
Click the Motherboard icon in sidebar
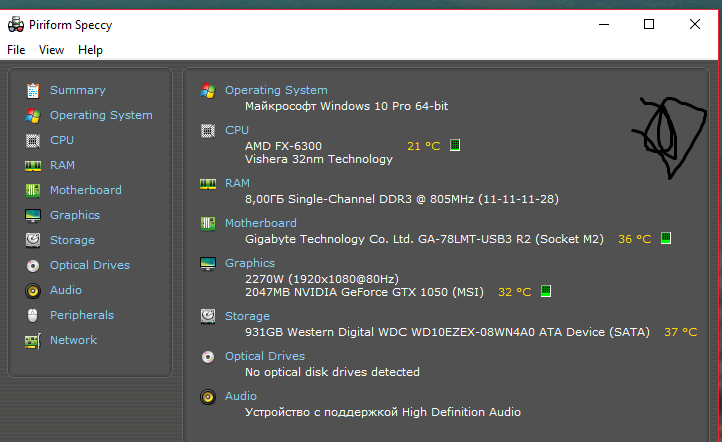pos(33,190)
